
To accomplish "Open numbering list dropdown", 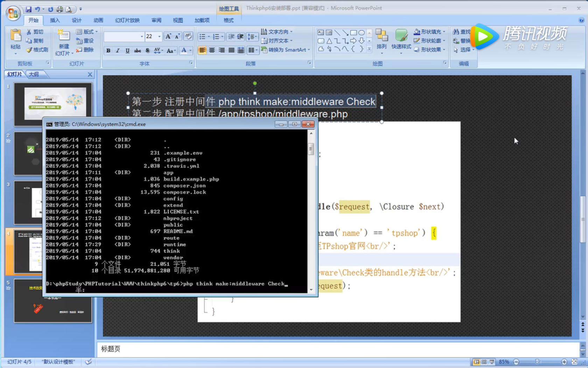I will pos(222,36).
